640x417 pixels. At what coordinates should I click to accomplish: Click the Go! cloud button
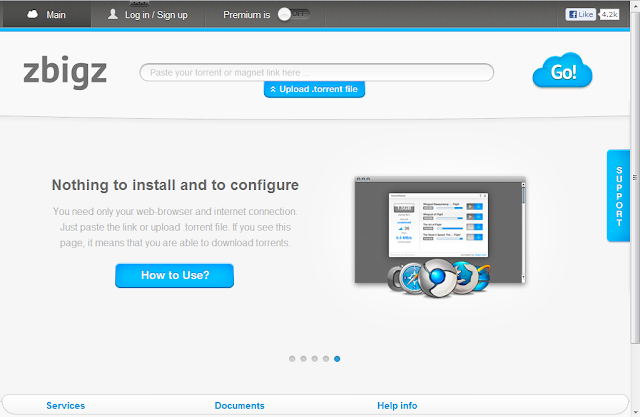pos(562,71)
